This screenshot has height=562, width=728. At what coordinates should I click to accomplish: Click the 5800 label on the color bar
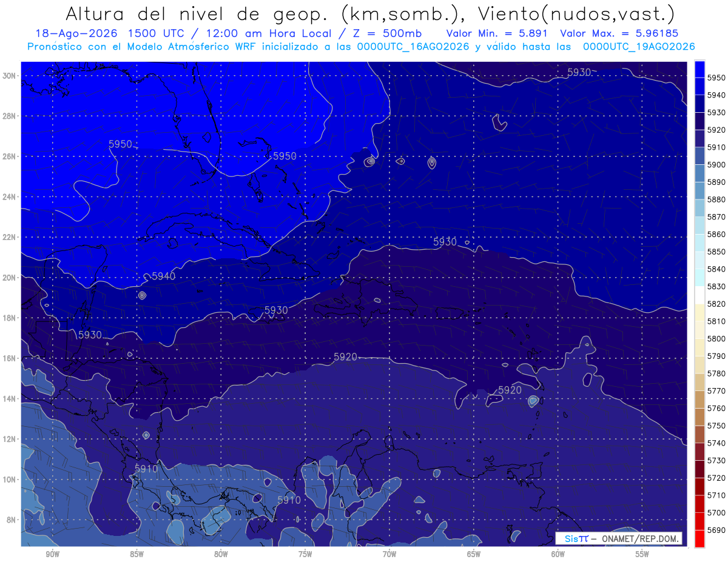click(716, 338)
